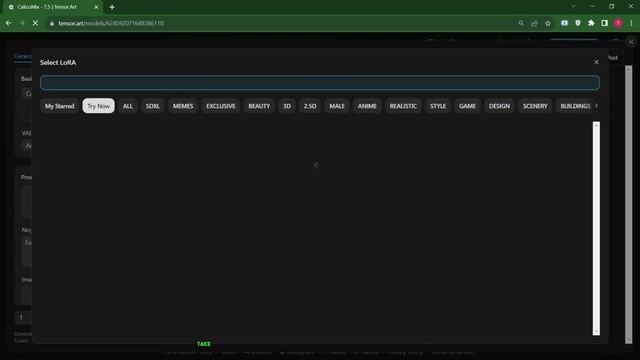Open the My Starred filter
Screen dimensions: 640x360
coord(60,106)
